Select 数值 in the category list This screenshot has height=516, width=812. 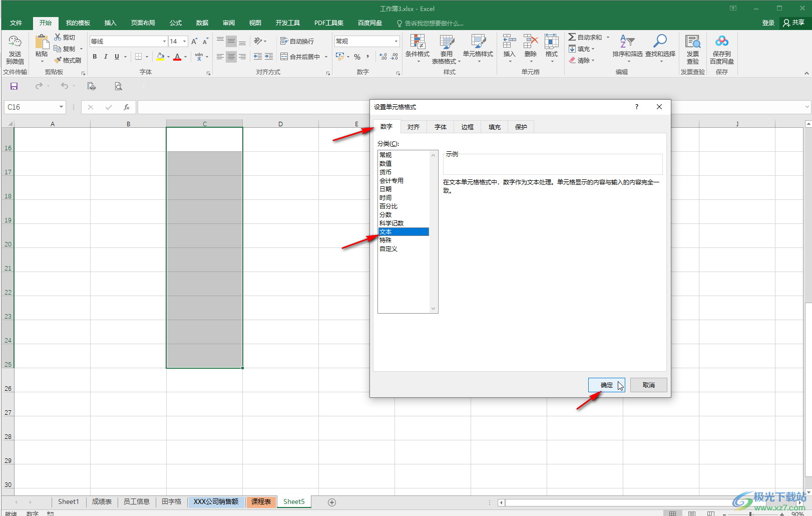pyautogui.click(x=385, y=163)
